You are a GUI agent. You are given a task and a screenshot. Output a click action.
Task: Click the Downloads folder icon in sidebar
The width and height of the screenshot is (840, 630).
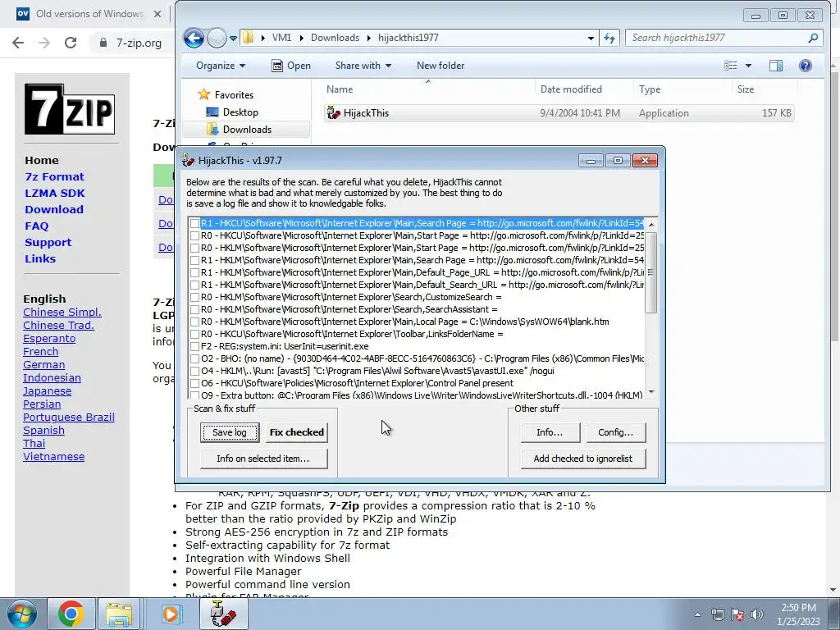tap(212, 129)
